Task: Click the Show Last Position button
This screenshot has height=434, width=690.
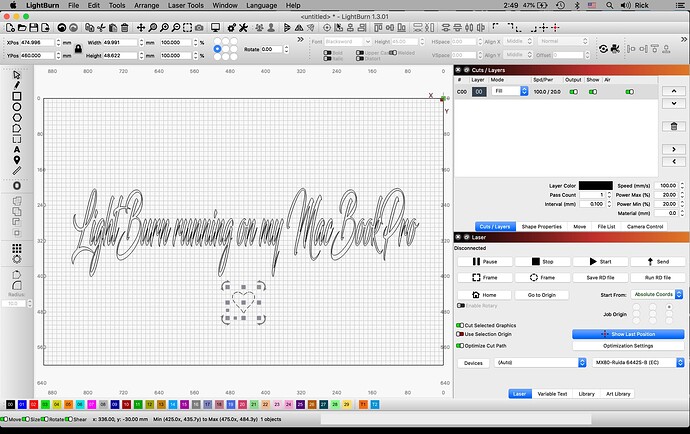Action: pyautogui.click(x=628, y=334)
